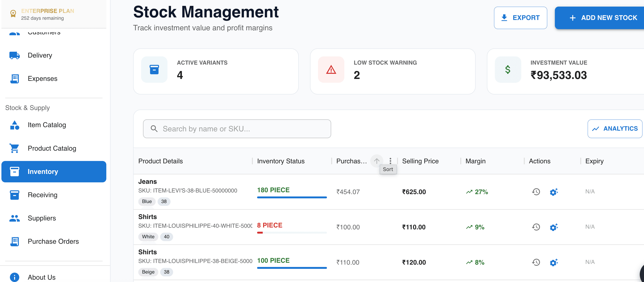Screen dimensions: 644x282
Task: Click the 8 PIECE low stock bar
Action: pos(292,233)
